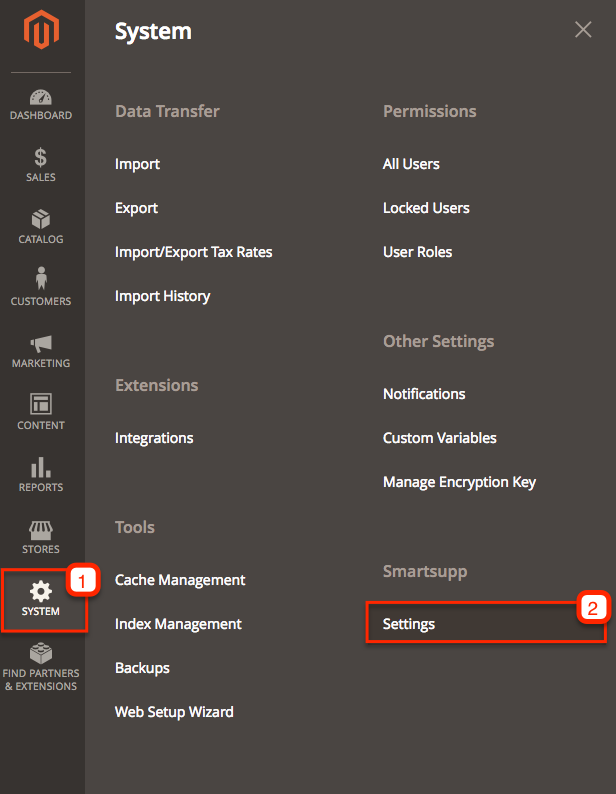Open Cache Management
This screenshot has width=616, height=794.
[180, 580]
